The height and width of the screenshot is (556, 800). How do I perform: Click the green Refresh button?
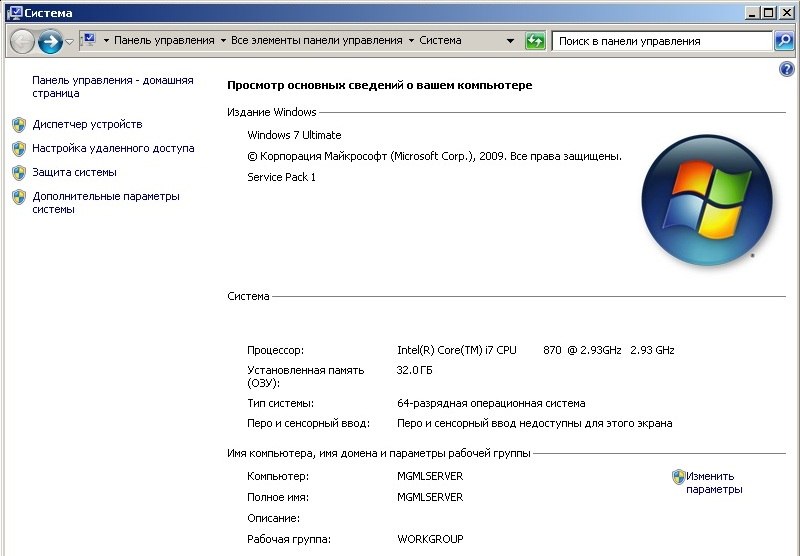(x=535, y=41)
